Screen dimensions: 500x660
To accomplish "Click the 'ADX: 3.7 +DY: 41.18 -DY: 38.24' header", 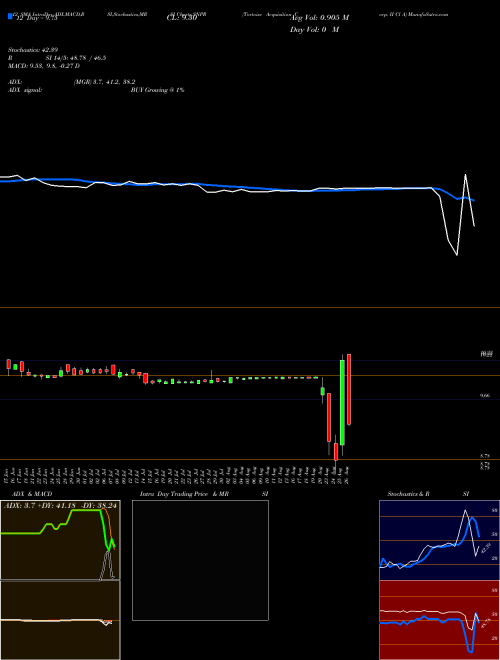I will (x=60, y=505).
